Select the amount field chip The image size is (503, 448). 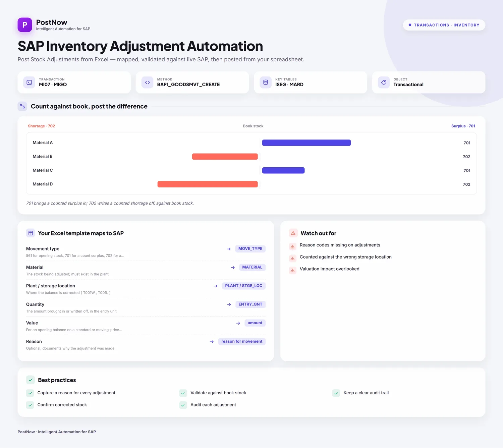tap(255, 323)
